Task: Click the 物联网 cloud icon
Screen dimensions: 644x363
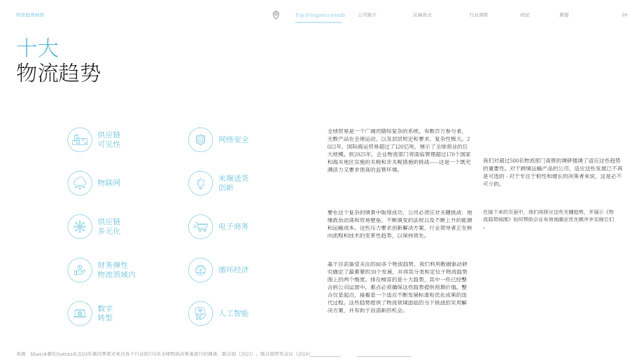Action: pos(80,183)
